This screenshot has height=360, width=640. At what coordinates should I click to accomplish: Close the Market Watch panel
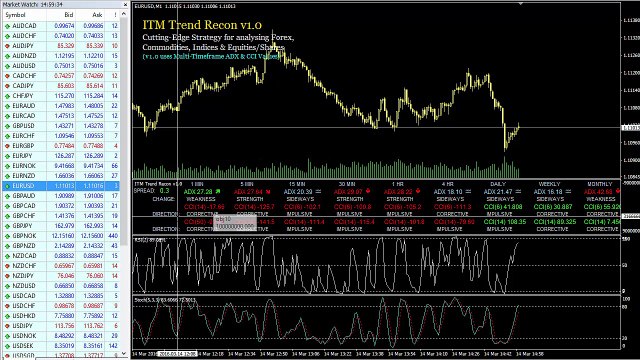click(x=125, y=4)
